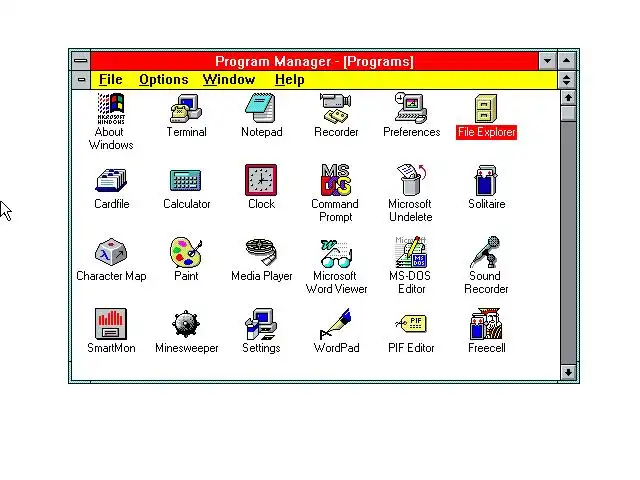Select the MS-DOS Editor icon

point(411,252)
